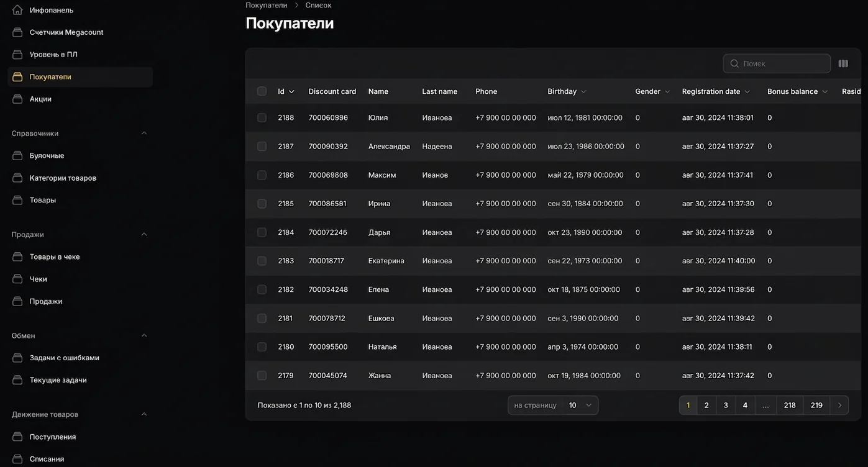Click the icon next to Чеки

point(17,279)
